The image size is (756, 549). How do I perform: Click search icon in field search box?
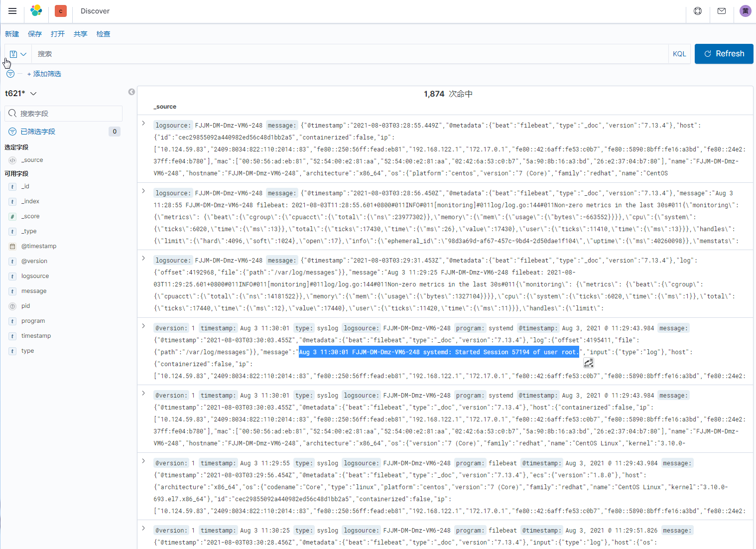tap(12, 114)
